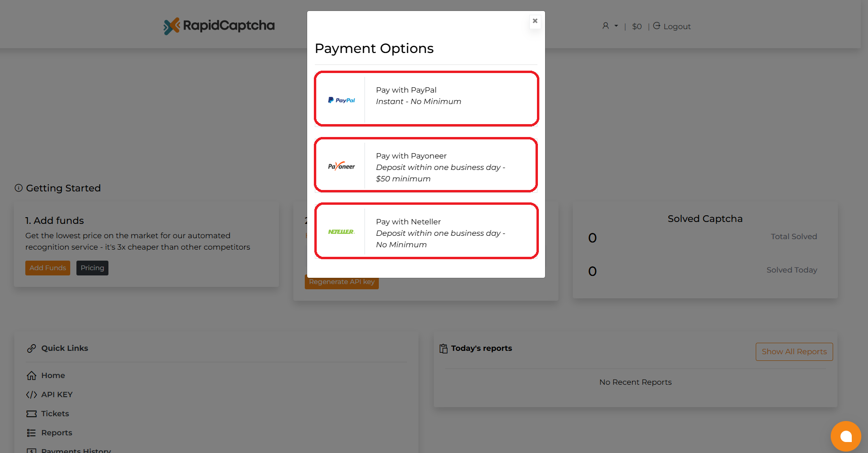Open the orange chat bubble widget
868x453 pixels.
click(x=846, y=436)
